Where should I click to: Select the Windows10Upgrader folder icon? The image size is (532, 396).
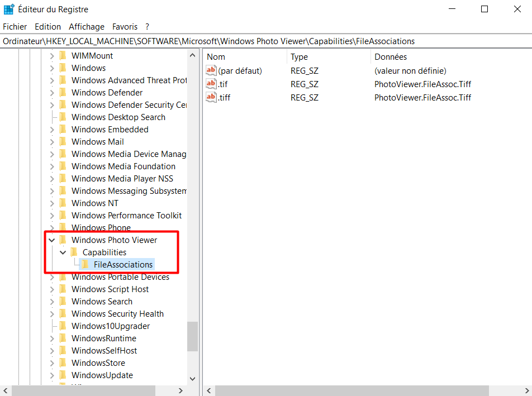(63, 326)
